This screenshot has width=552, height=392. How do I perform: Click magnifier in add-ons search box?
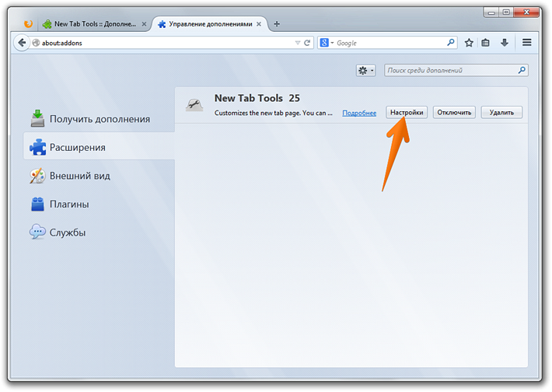coord(522,70)
